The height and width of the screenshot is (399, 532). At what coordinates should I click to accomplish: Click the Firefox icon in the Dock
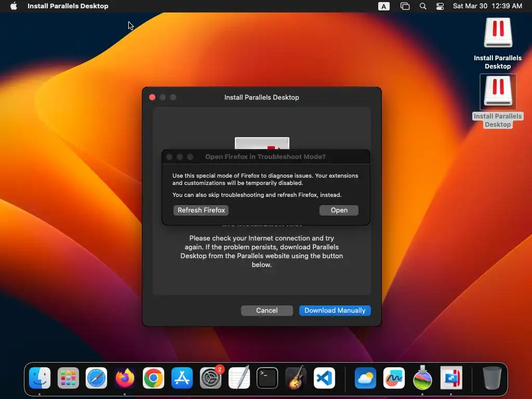coord(125,378)
